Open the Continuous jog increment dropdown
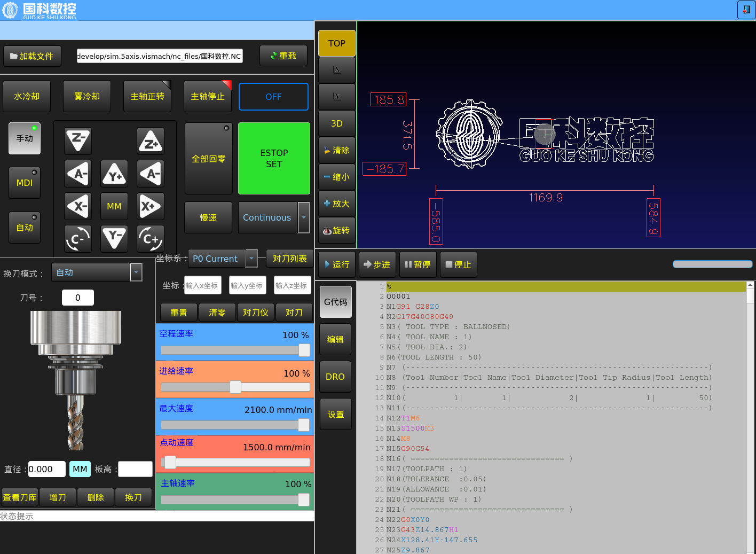Viewport: 756px width, 554px height. pos(304,217)
